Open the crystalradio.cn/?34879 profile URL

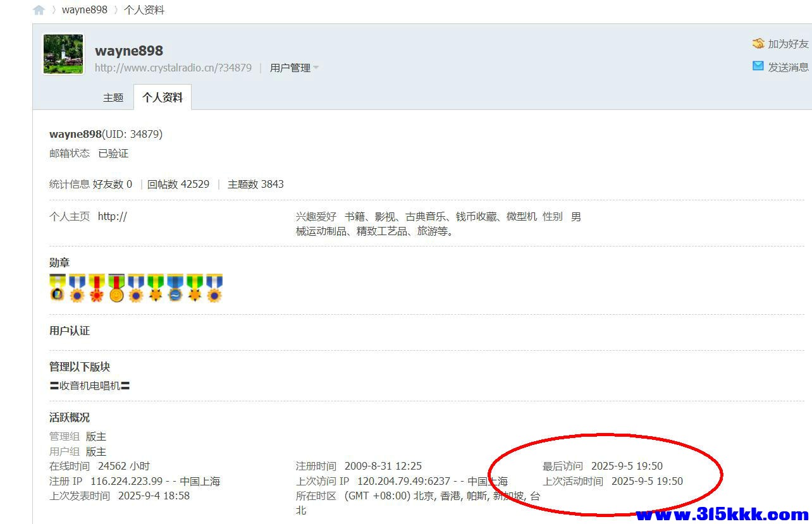pyautogui.click(x=173, y=68)
